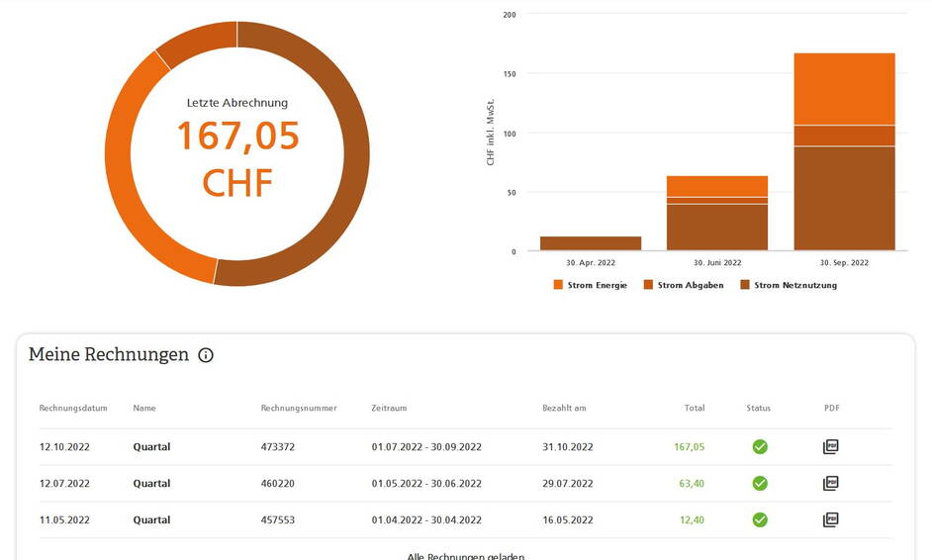Toggle Strom Energie legend entry

point(590,285)
